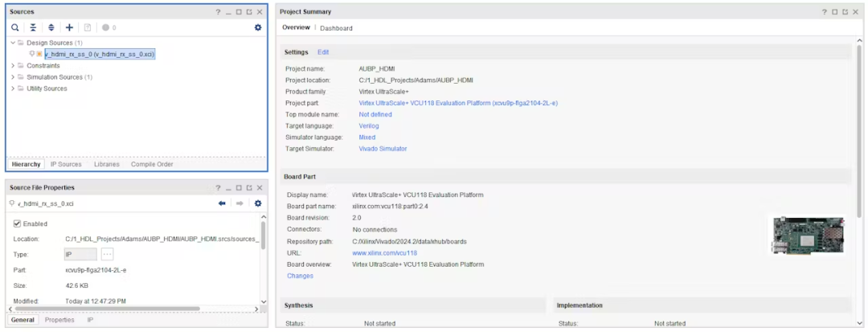Screen dimensions: 868x332
Task: Collapse the Design Sources tree node
Action: pos(13,43)
